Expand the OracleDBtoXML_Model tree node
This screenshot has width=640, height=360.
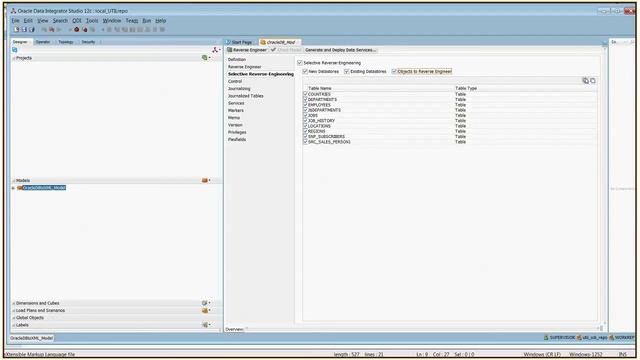pyautogui.click(x=13, y=188)
